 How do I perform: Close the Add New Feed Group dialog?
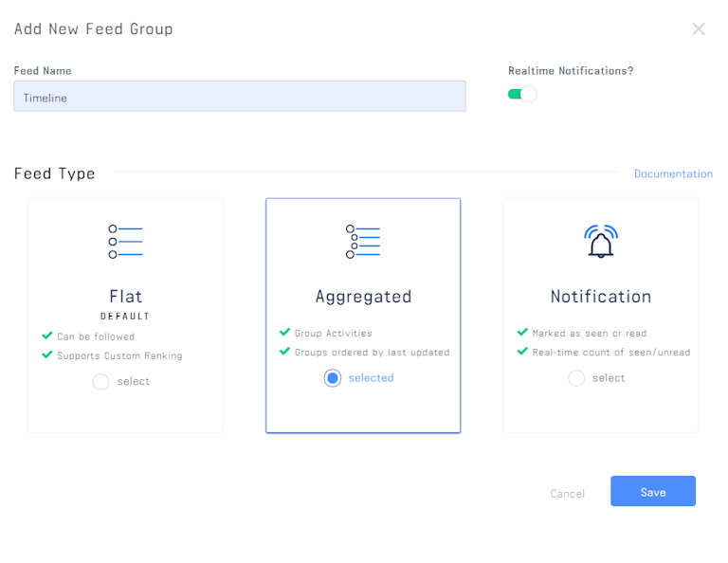[x=699, y=28]
